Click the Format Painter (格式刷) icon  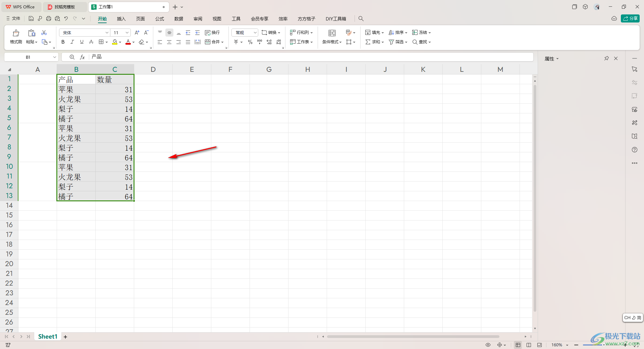click(16, 33)
